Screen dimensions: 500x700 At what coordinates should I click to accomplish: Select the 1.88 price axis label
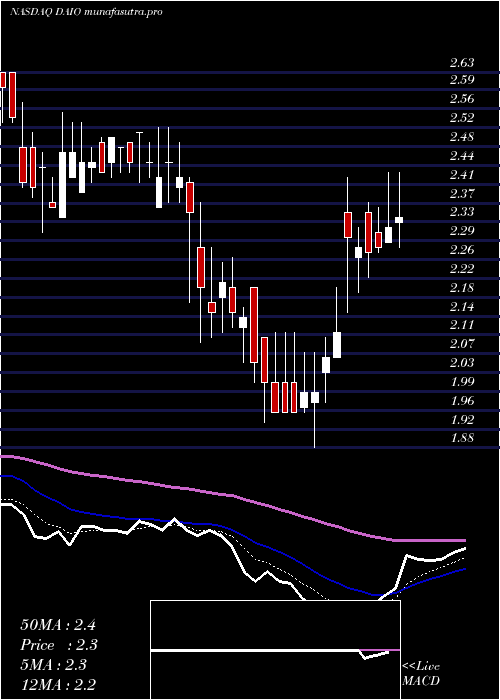[x=462, y=438]
